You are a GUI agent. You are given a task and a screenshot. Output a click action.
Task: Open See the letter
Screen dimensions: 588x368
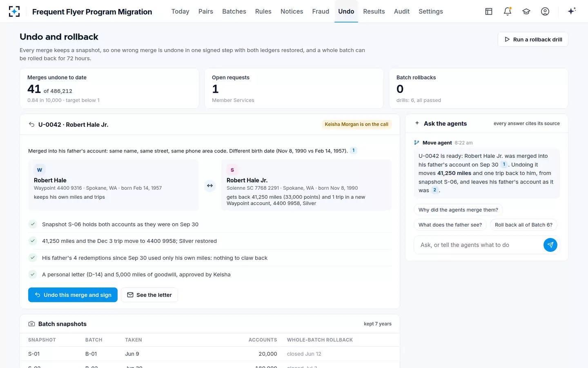tap(149, 295)
